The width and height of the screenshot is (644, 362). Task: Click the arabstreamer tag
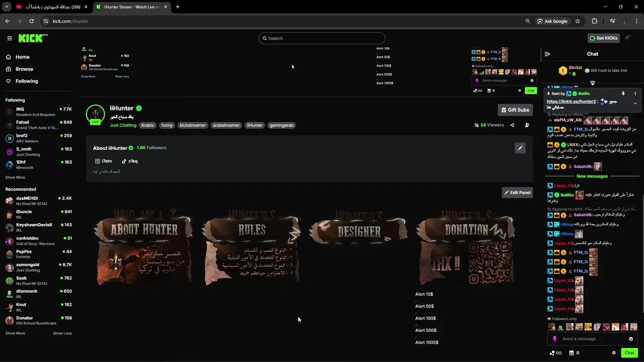[226, 125]
